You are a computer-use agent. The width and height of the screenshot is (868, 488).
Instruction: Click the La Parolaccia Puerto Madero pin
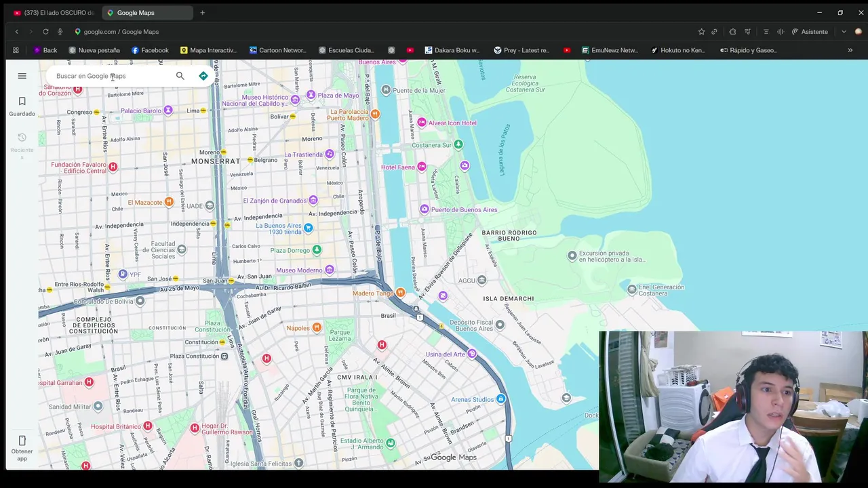[375, 115]
